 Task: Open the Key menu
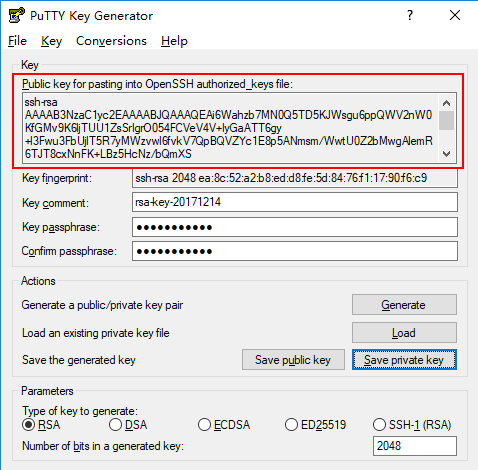[51, 41]
